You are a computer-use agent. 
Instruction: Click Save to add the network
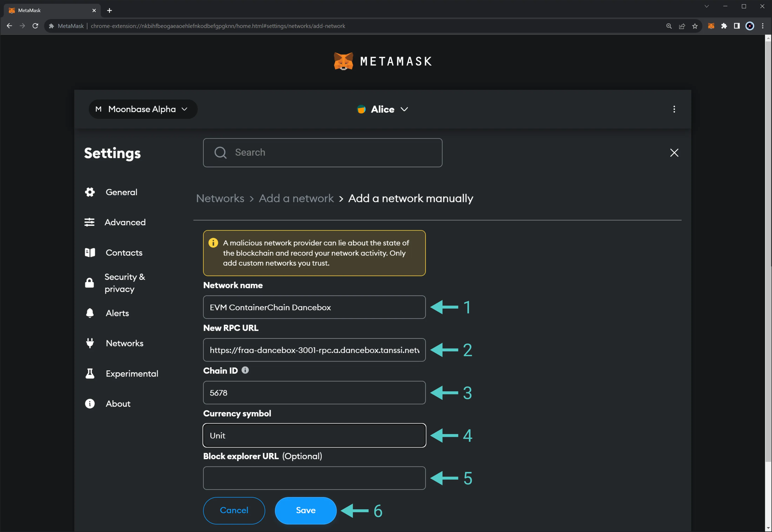305,510
